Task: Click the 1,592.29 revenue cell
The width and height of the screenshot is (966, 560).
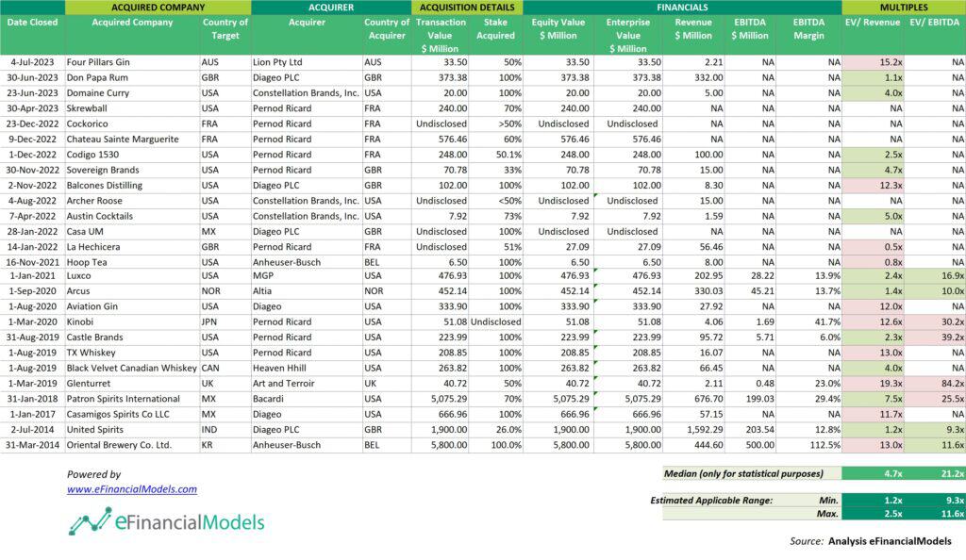Action: coord(693,430)
